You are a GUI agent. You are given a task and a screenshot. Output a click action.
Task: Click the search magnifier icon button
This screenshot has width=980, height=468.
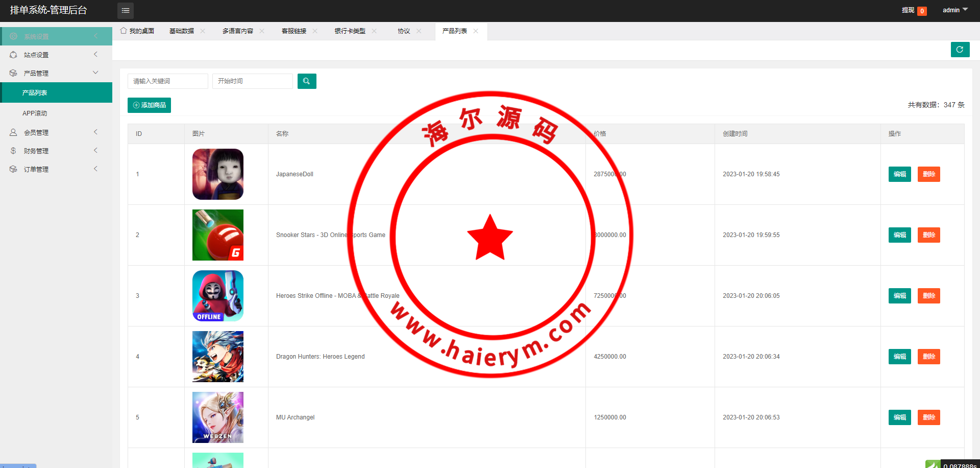(x=307, y=81)
